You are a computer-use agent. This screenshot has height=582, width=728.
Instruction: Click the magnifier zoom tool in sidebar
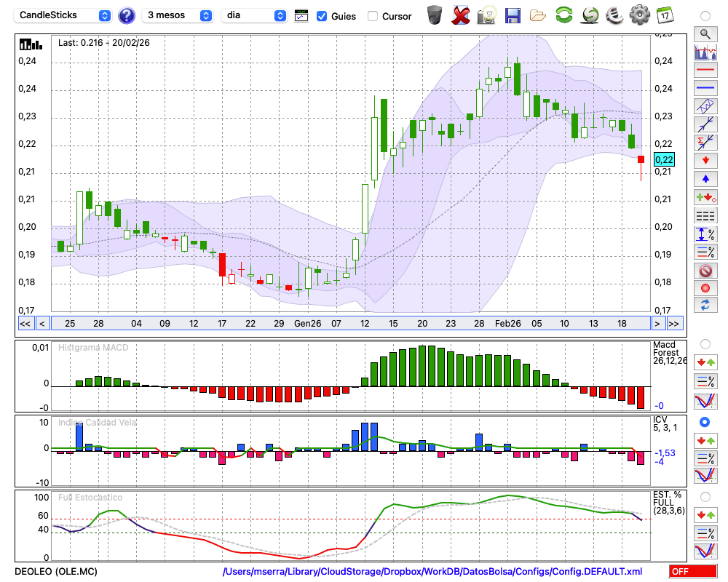click(x=705, y=33)
